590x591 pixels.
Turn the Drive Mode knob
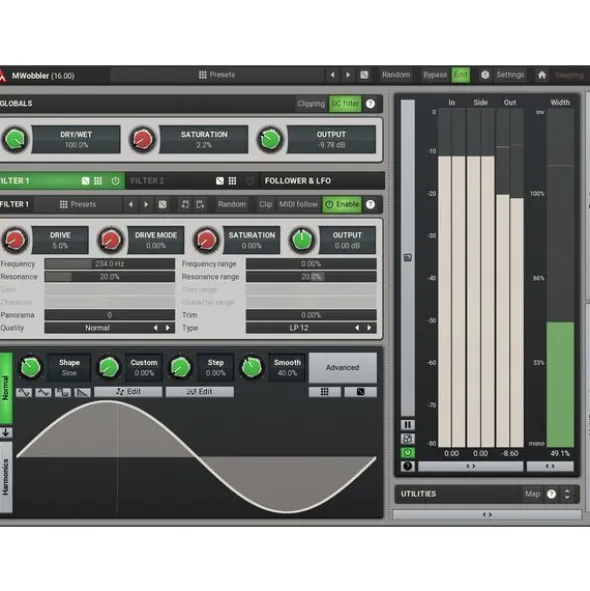tap(110, 240)
